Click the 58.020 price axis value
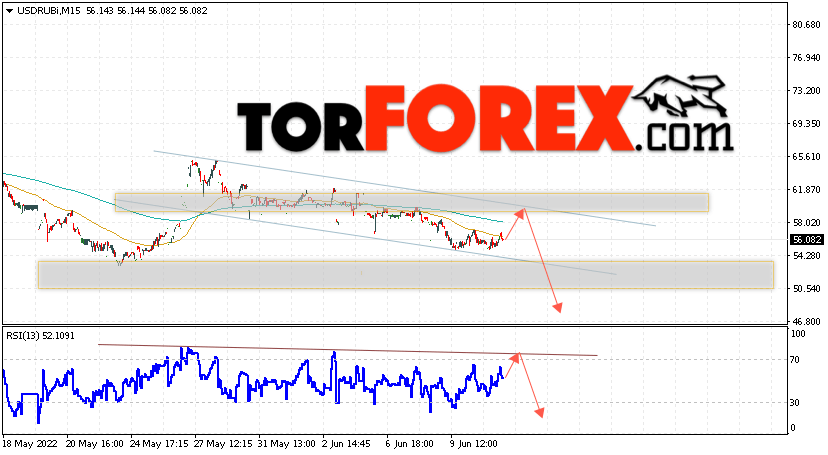Viewport: 828px width, 455px height. click(806, 223)
